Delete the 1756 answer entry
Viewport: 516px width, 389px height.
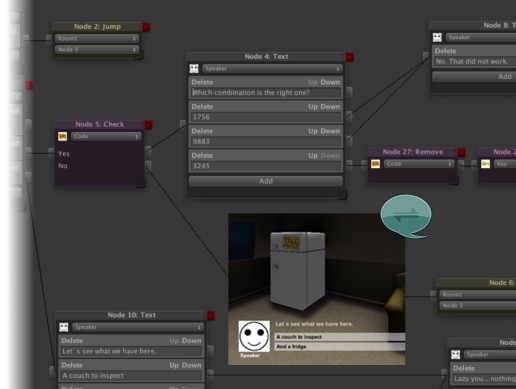tap(202, 107)
